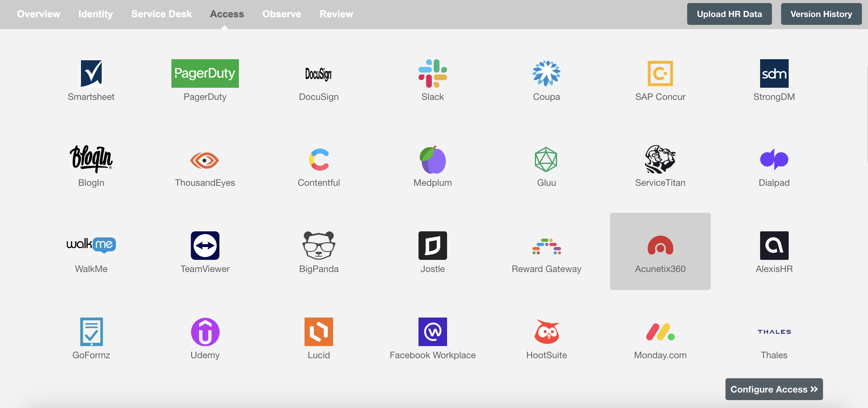Select the Reward Gateway icon
The image size is (868, 408).
click(546, 246)
